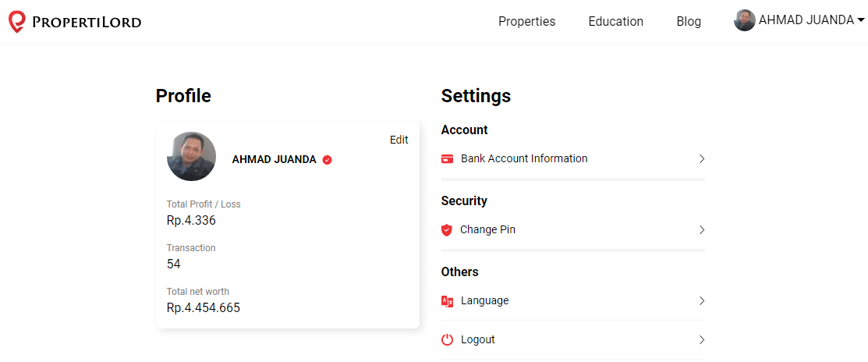Go to the Education menu item
This screenshot has width=868, height=362.
615,22
